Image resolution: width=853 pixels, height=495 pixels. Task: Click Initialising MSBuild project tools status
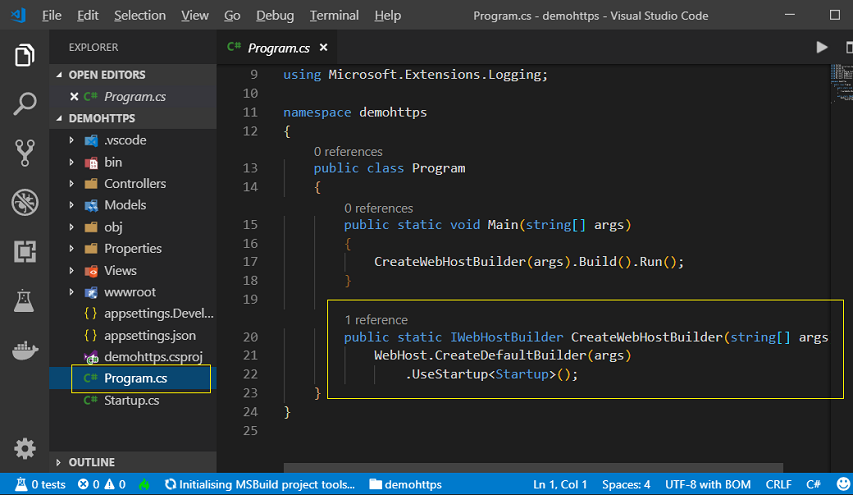point(259,484)
